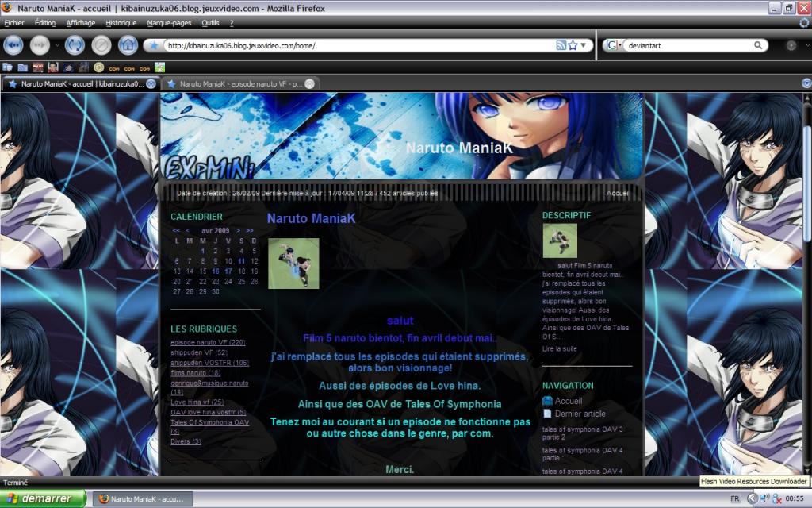The width and height of the screenshot is (812, 508).
Task: Click 'Dernier article' navigation link
Action: click(580, 414)
